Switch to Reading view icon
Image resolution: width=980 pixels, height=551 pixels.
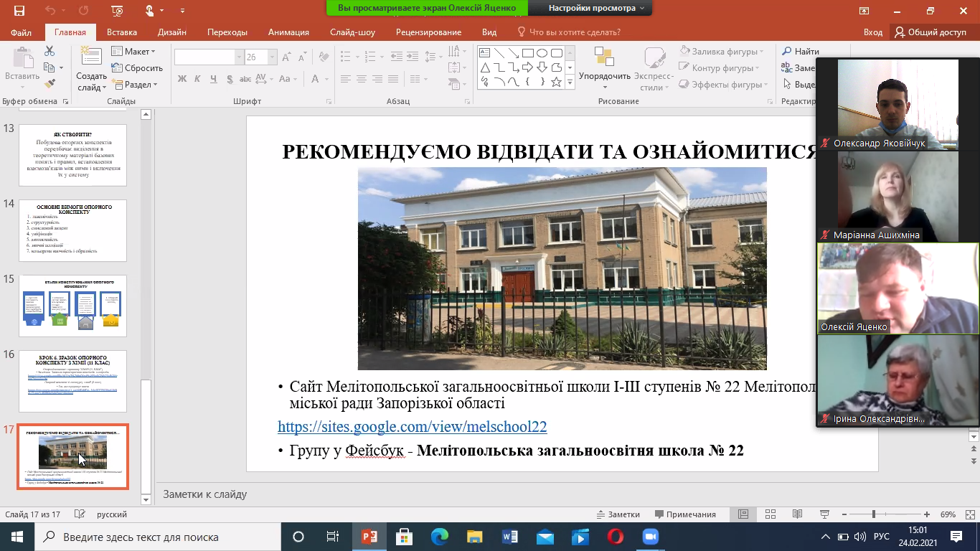pos(797,514)
